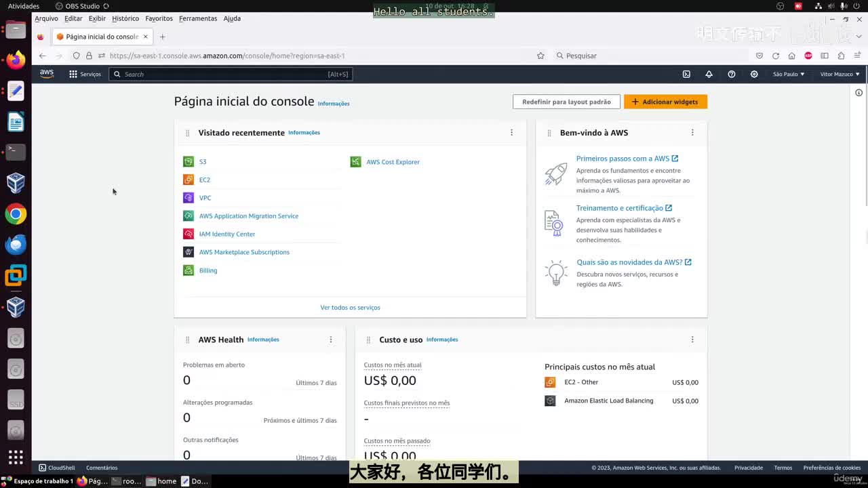This screenshot has height=488, width=868.
Task: Click the AWS Search field
Action: (x=231, y=74)
